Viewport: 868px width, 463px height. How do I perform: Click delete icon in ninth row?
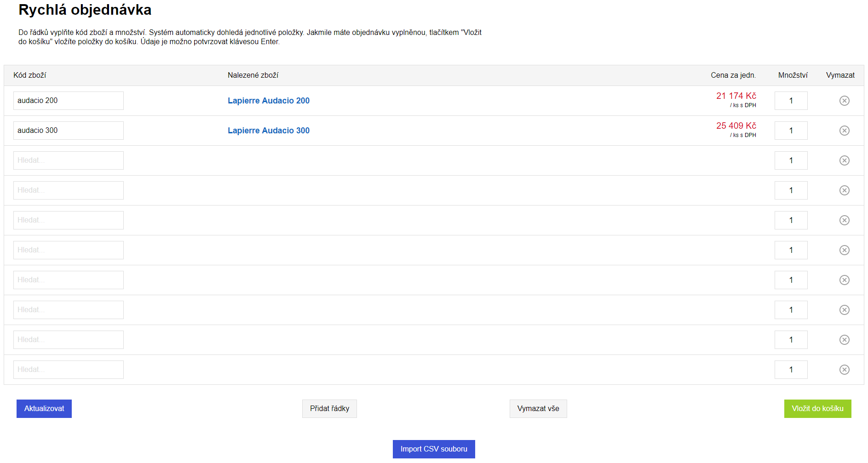[844, 340]
